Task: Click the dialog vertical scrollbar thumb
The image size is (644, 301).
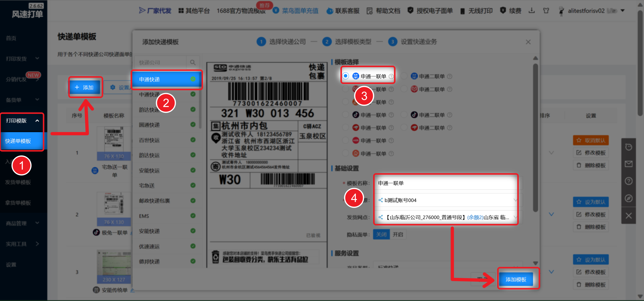Action: tap(535, 138)
